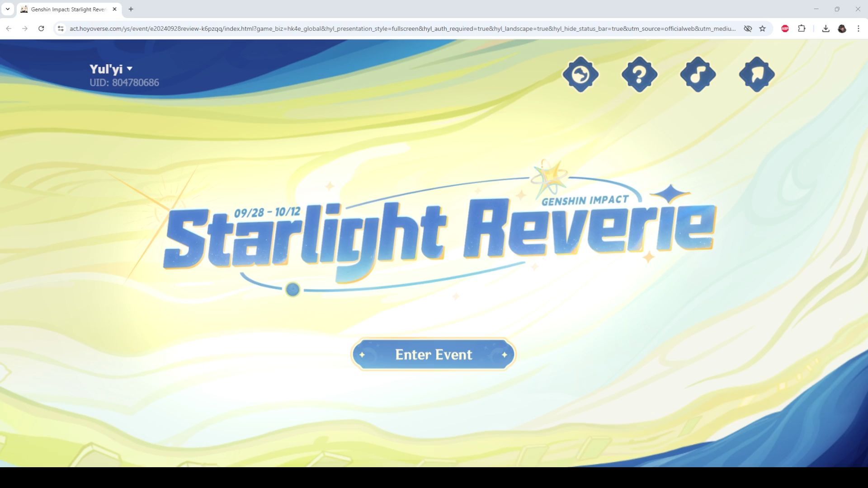Minimize the Chrome window
Viewport: 868px width, 488px height.
click(x=816, y=9)
